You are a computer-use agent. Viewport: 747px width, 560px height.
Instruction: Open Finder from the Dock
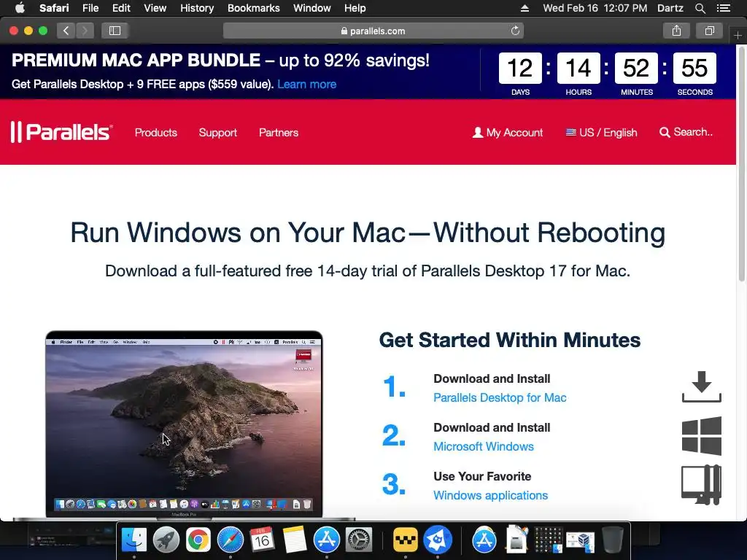[x=134, y=540]
